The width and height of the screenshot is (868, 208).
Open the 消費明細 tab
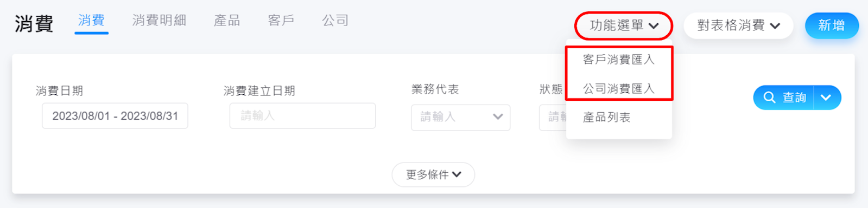[x=159, y=21]
